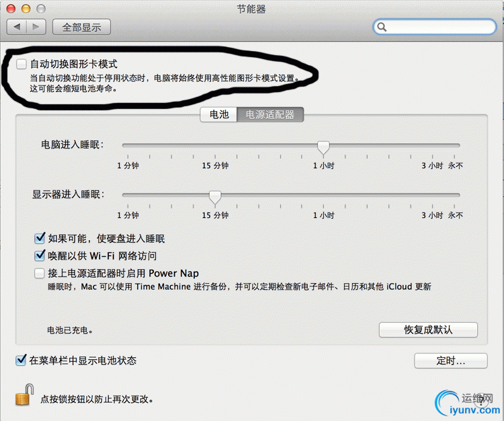Image resolution: width=504 pixels, height=421 pixels.
Task: Click the Power Nap Time Machine description
Action: tap(239, 286)
